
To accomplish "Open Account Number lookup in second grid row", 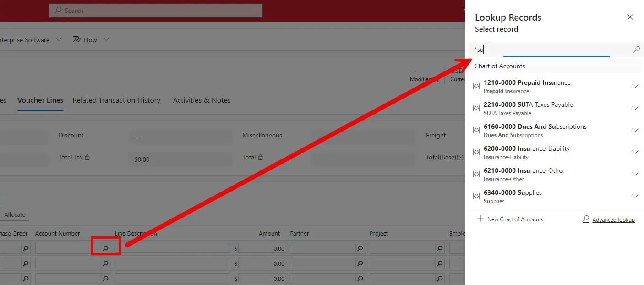I will pos(105,263).
